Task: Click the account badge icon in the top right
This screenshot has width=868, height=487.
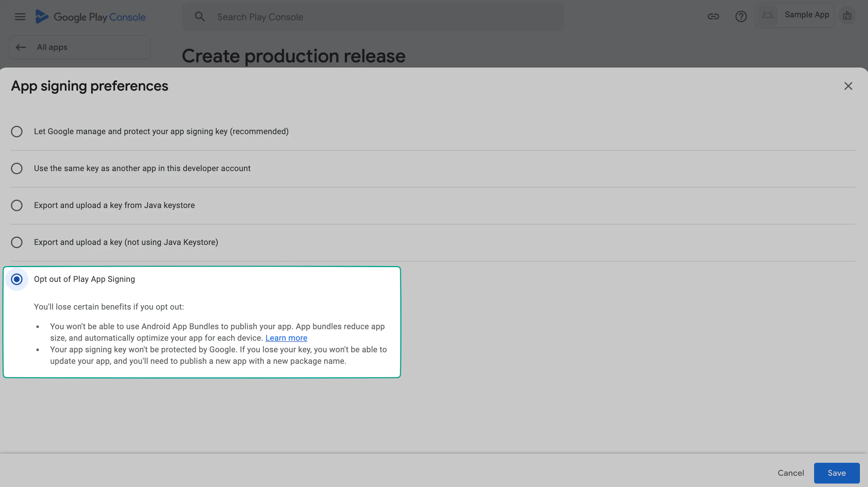Action: (x=847, y=16)
